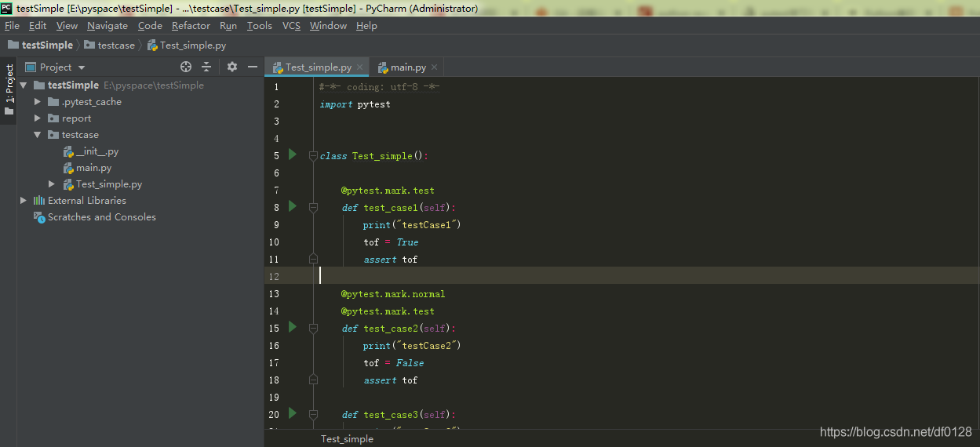Select Test_simple.py in project tree
The height and width of the screenshot is (447, 980).
109,184
